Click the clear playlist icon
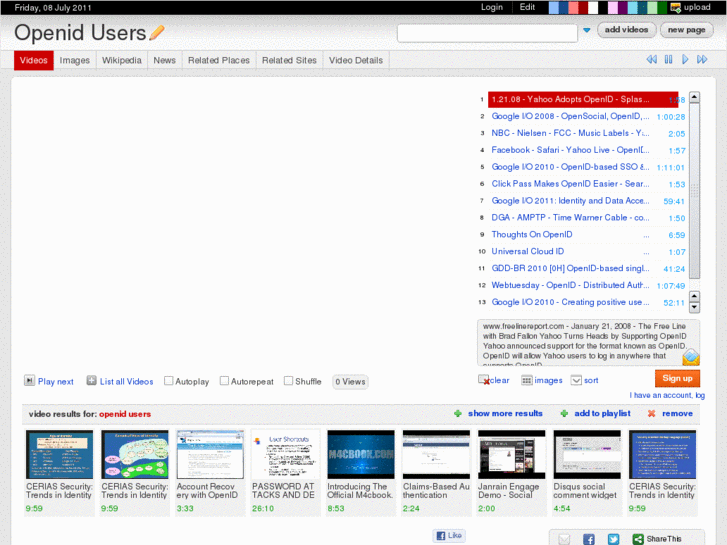The height and width of the screenshot is (545, 727). pyautogui.click(x=484, y=380)
